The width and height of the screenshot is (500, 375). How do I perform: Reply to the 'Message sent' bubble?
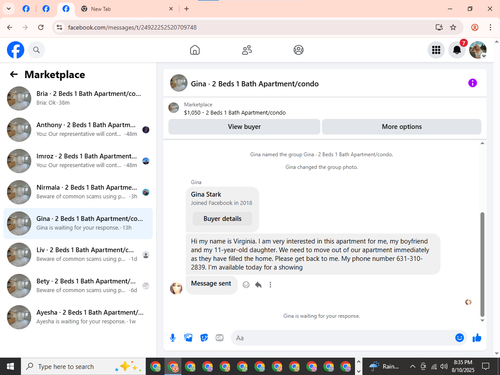pyautogui.click(x=258, y=285)
